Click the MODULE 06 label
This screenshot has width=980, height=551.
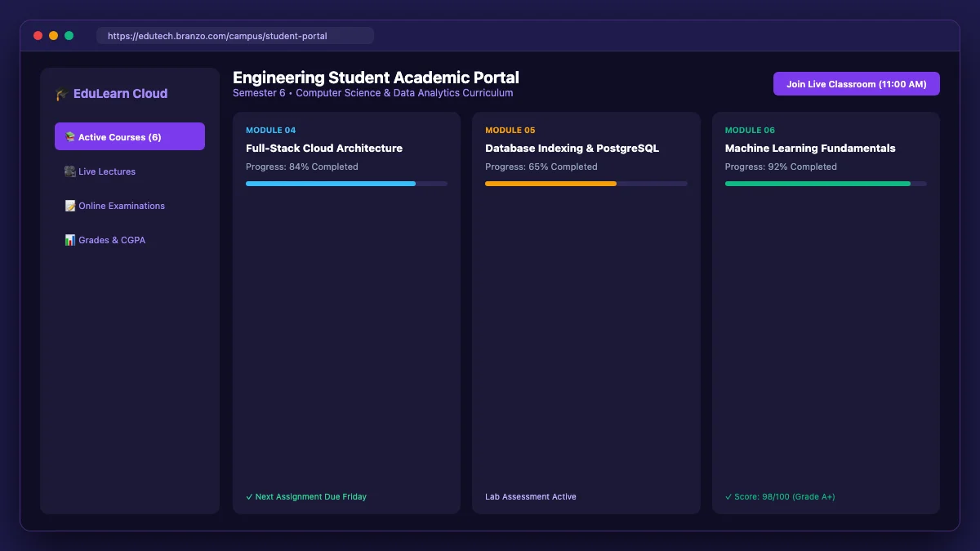(x=750, y=131)
